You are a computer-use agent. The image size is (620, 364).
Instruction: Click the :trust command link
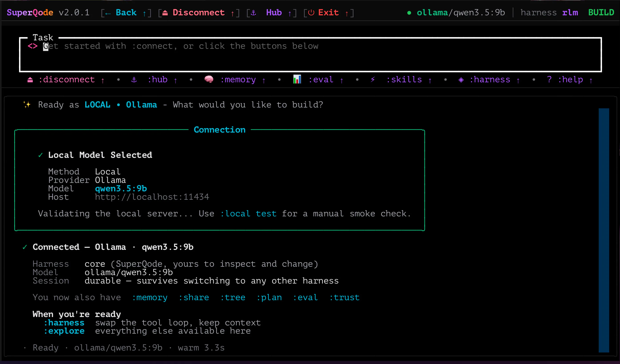pyautogui.click(x=344, y=297)
